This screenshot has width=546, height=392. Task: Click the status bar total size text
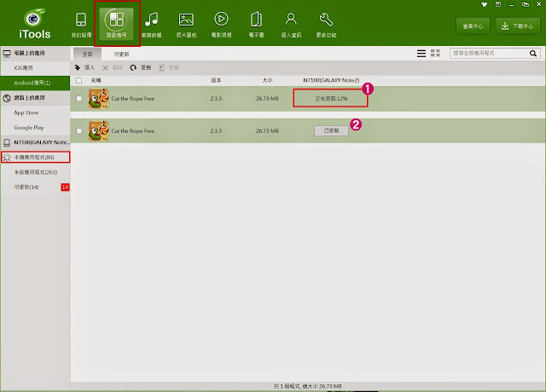pyautogui.click(x=307, y=386)
